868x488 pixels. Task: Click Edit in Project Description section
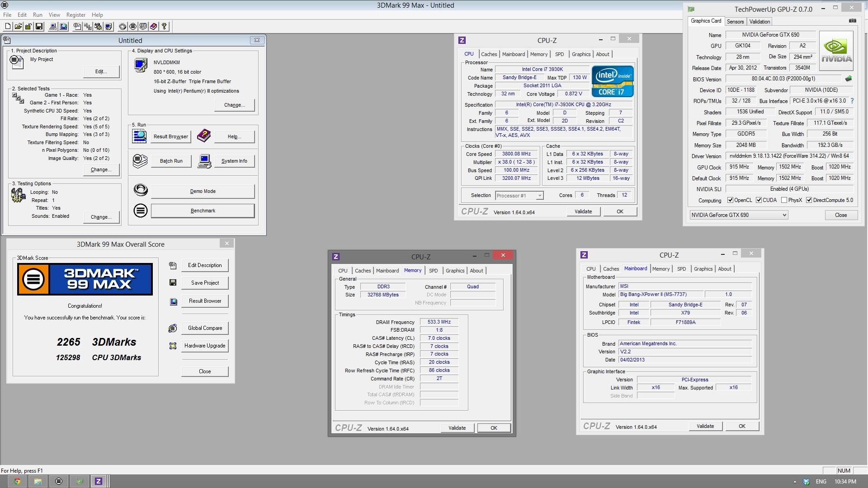pyautogui.click(x=101, y=71)
